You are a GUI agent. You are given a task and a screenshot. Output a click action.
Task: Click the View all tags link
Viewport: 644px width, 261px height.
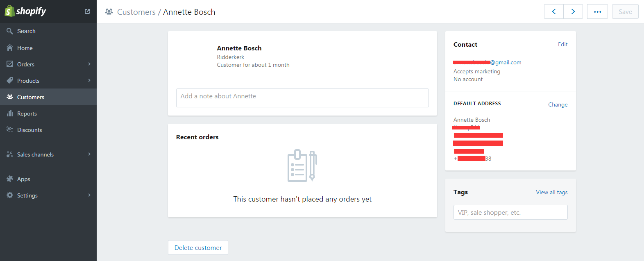coord(551,192)
